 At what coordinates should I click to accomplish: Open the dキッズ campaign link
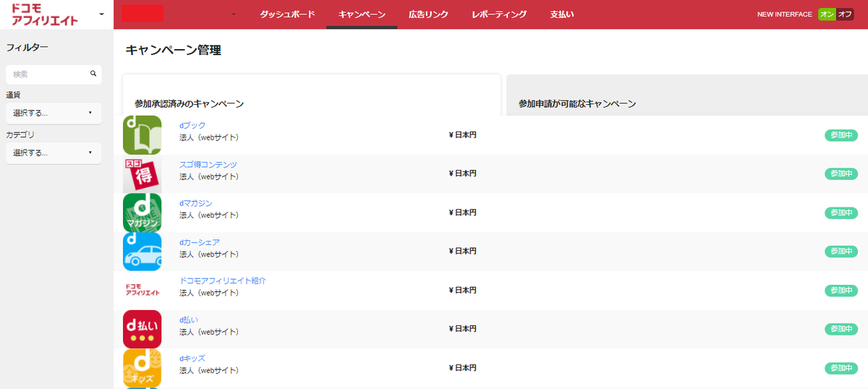(x=192, y=359)
